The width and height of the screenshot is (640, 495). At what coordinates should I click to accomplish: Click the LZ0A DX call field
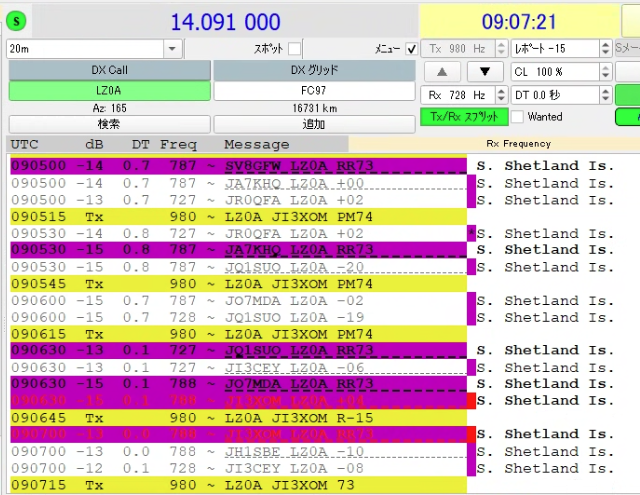pos(110,91)
